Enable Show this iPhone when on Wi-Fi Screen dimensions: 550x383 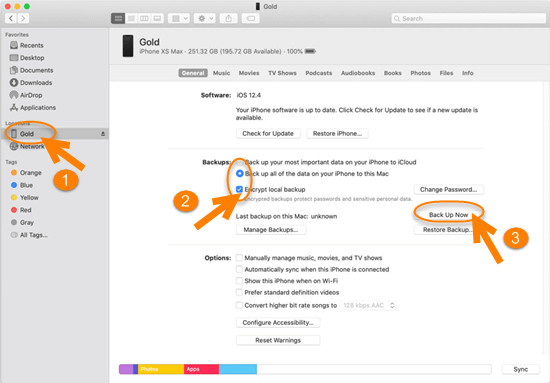point(239,281)
